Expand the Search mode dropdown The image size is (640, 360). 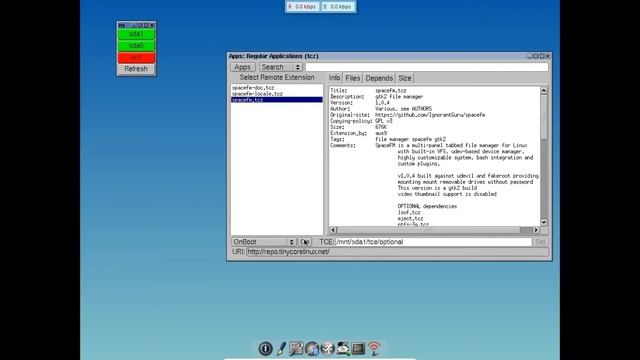tap(281, 67)
